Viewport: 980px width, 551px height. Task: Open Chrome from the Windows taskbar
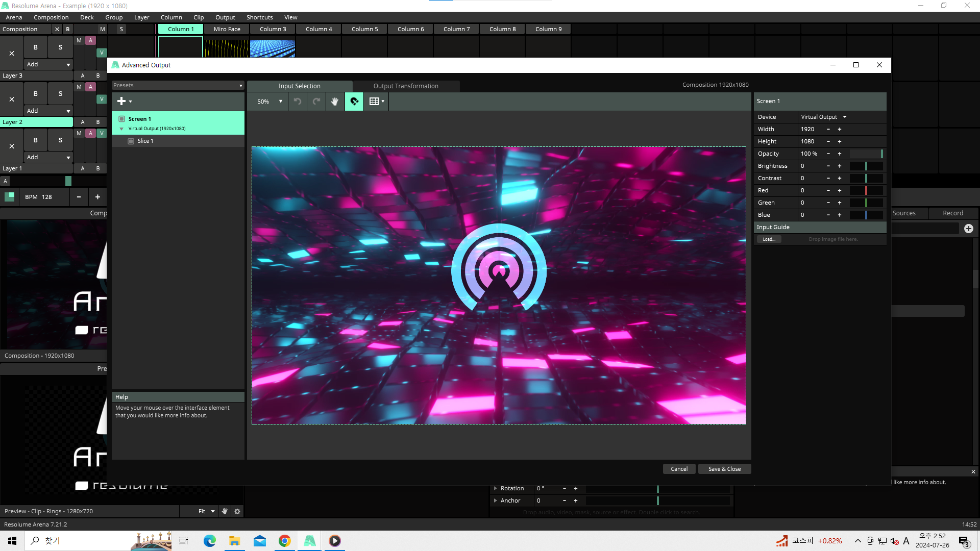point(285,541)
